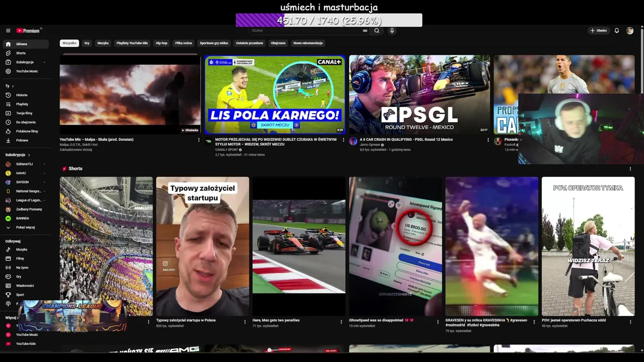Image resolution: width=644 pixels, height=362 pixels.
Task: Open Polubione filmy liked videos
Action: [27, 131]
